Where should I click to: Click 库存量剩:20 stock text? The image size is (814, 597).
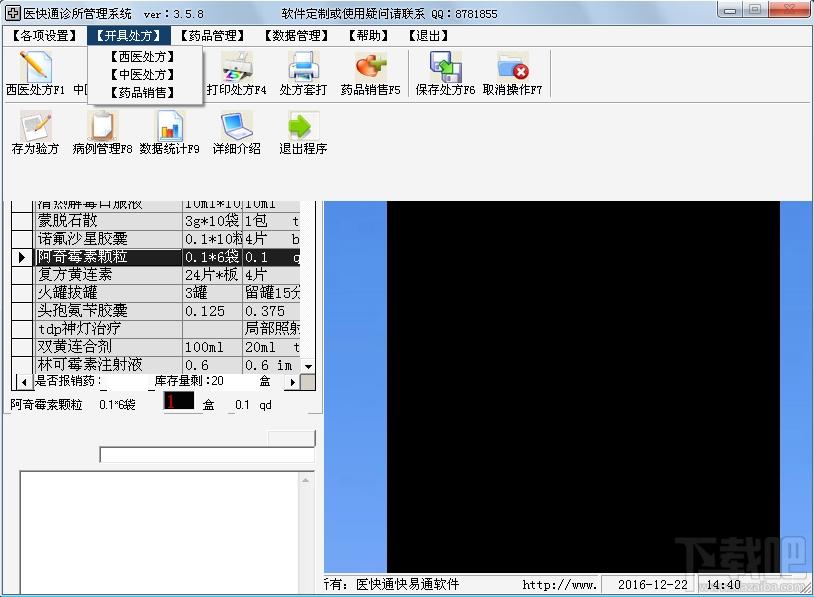[x=189, y=381]
